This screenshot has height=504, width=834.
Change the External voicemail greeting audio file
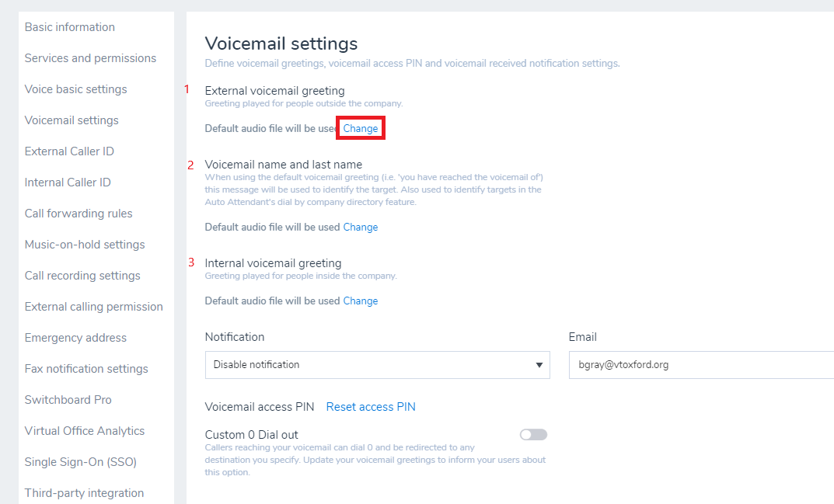(360, 127)
